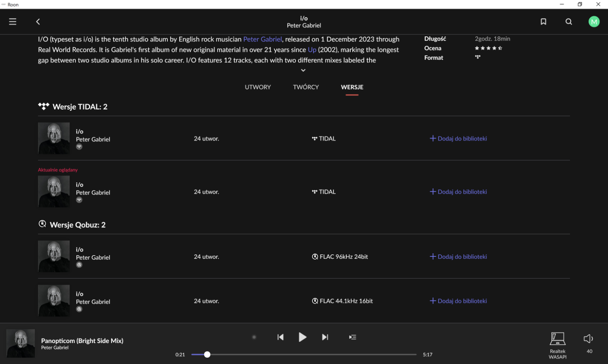This screenshot has height=364, width=608.
Task: Add currently viewed TIDAL version to library
Action: [x=458, y=192]
